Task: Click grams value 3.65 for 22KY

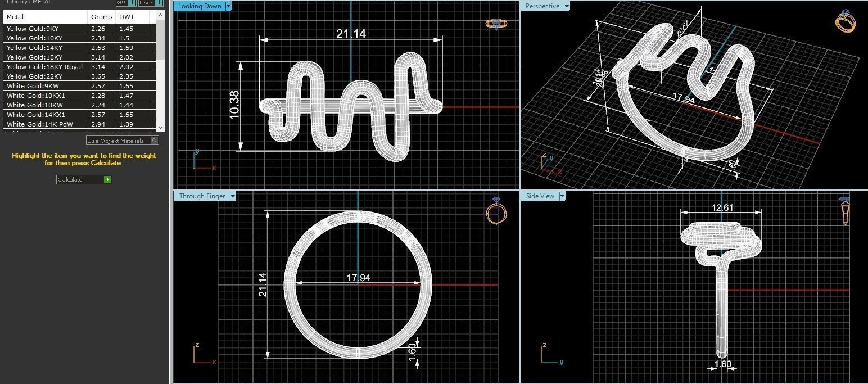Action: click(98, 76)
